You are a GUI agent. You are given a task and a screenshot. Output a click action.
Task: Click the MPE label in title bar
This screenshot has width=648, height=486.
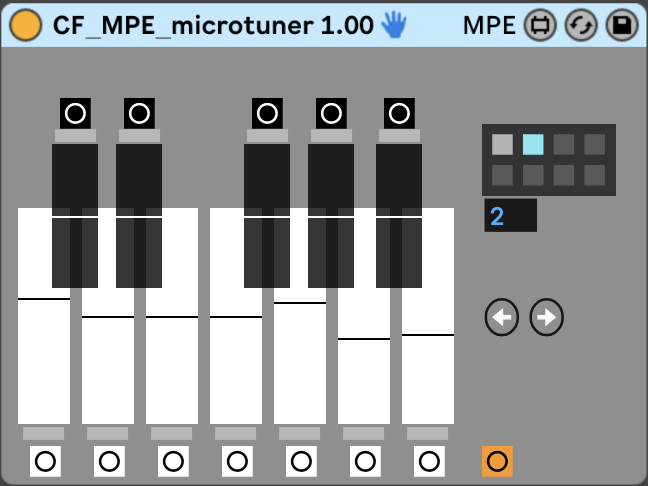[490, 26]
